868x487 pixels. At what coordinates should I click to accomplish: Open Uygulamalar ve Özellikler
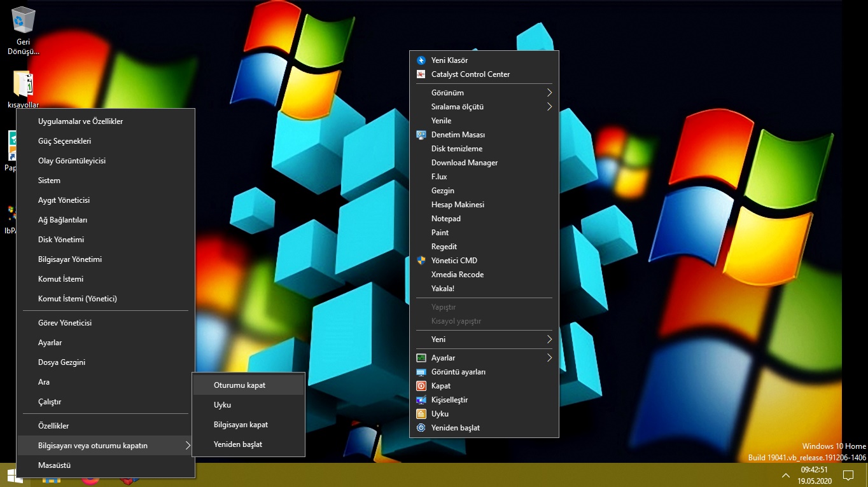[106, 121]
